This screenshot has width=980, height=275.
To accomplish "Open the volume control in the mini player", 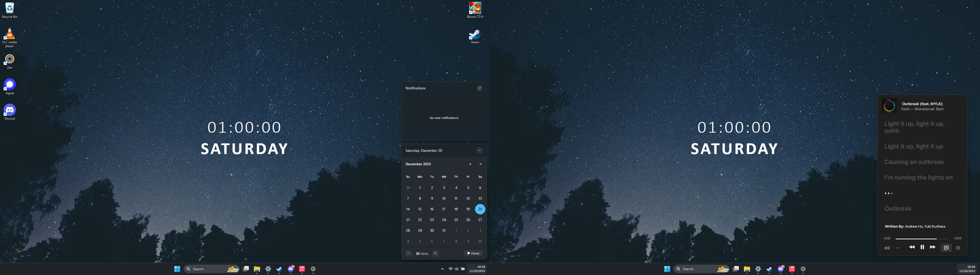I will coord(887,248).
